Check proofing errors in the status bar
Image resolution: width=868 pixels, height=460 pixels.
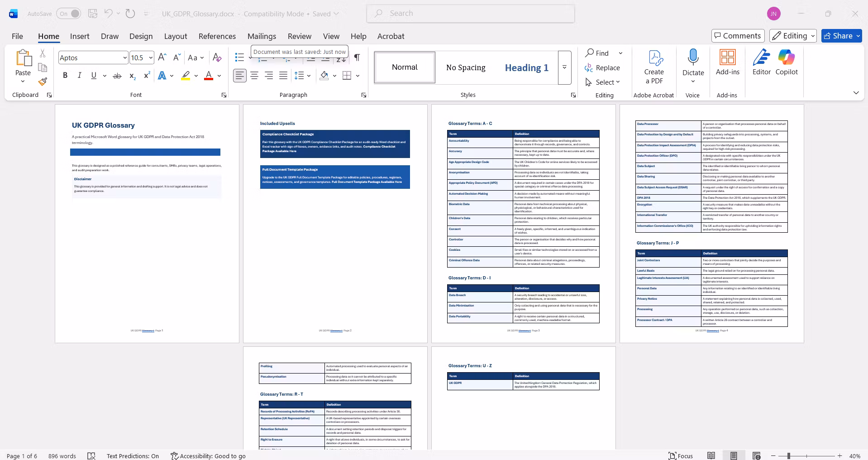91,456
